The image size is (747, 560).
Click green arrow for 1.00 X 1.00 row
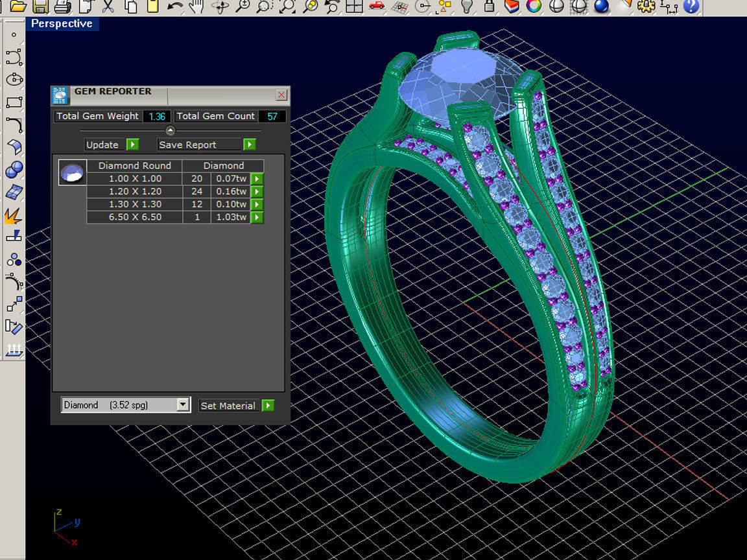tap(257, 179)
